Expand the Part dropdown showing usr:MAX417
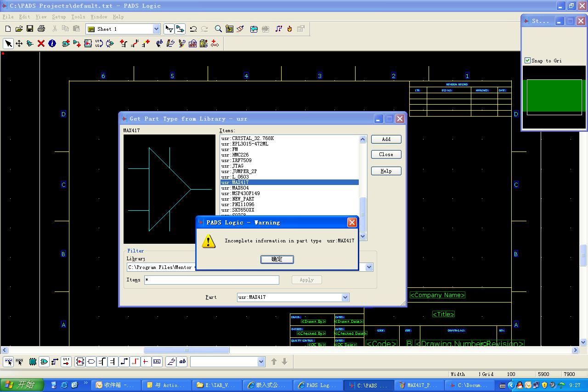Image resolution: width=588 pixels, height=392 pixels. click(345, 297)
